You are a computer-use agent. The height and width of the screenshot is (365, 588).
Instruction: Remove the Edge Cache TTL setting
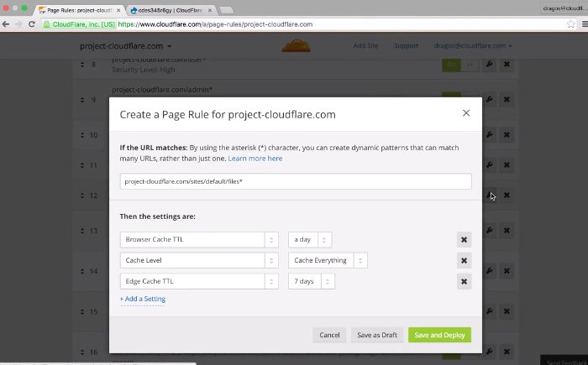(x=464, y=281)
